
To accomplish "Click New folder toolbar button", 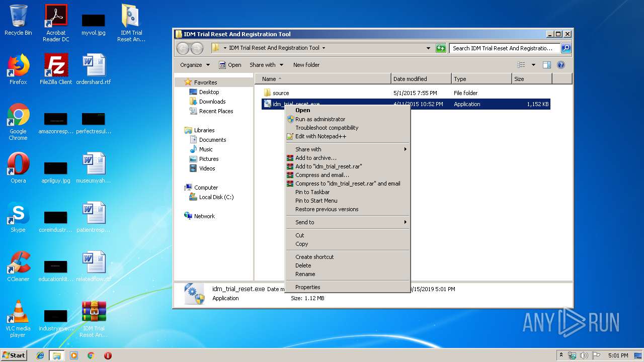I will click(x=306, y=65).
